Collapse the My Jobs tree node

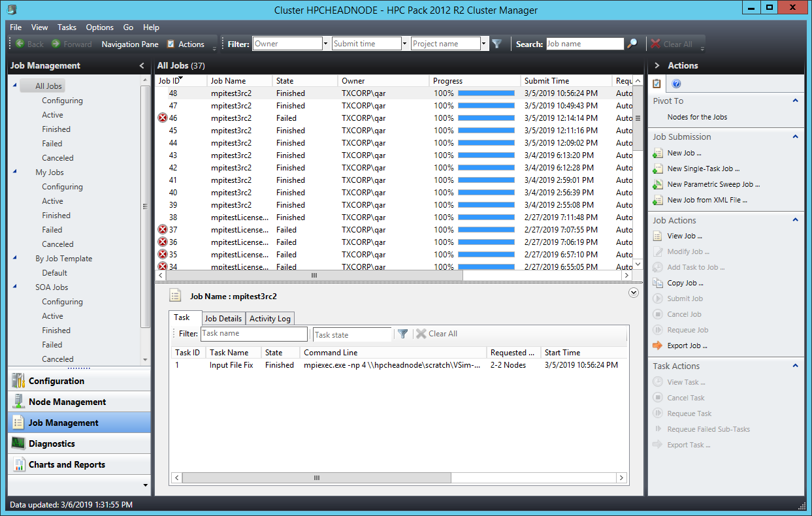coord(14,172)
